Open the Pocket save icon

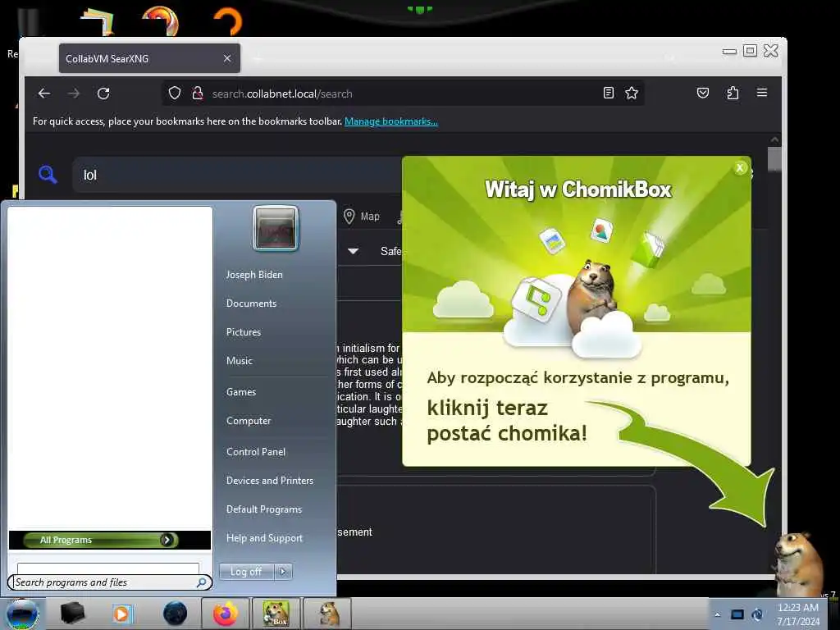pos(703,93)
